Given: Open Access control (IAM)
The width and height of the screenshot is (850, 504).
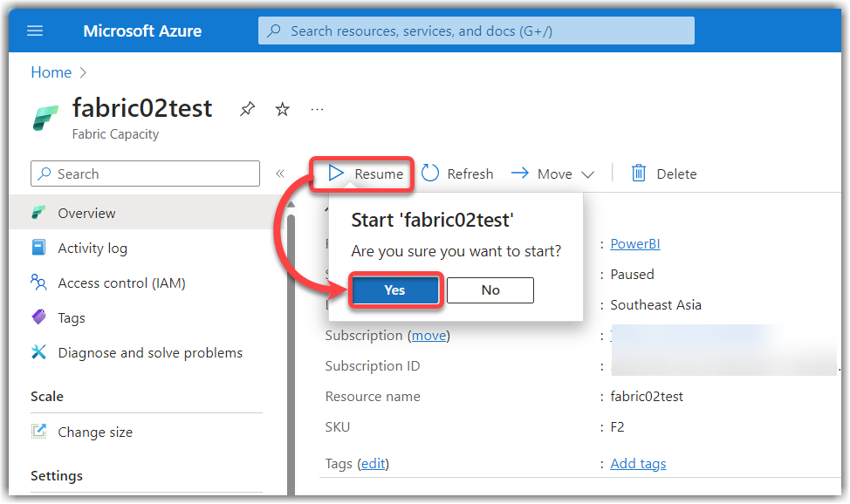Looking at the screenshot, I should point(121,283).
